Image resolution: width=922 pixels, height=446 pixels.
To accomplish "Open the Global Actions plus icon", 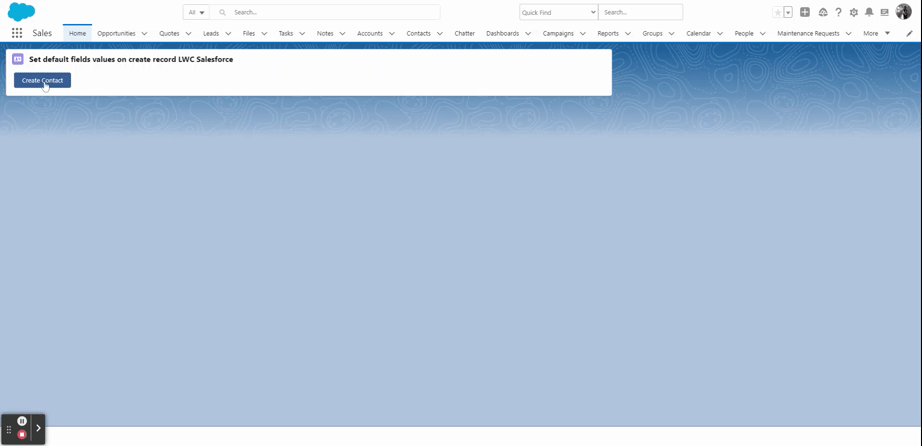I will click(x=805, y=12).
